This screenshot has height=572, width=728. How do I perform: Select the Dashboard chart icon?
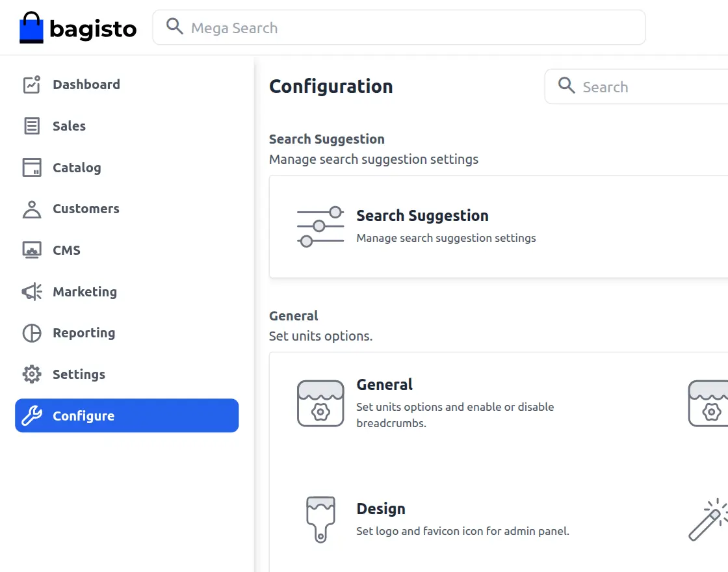[x=31, y=84]
